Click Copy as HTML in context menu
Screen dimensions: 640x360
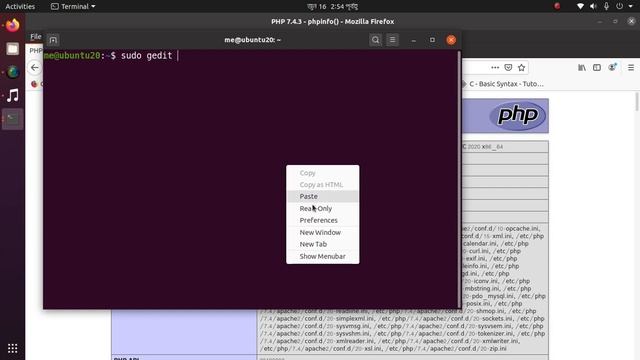click(x=322, y=184)
